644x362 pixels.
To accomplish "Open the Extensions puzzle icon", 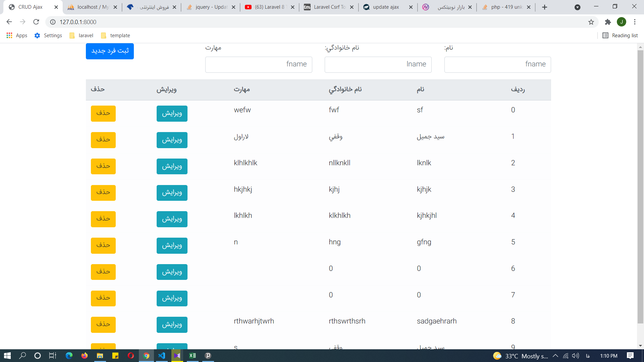I will (608, 22).
